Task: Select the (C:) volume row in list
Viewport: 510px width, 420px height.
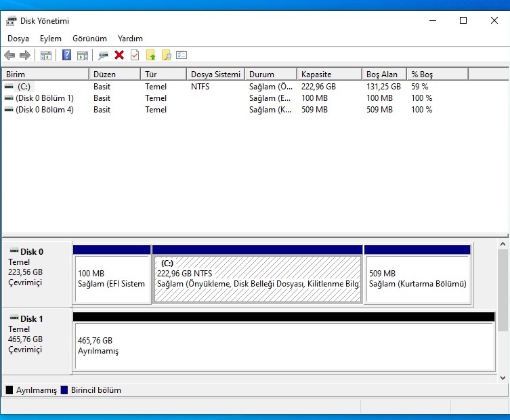Action: [25, 87]
